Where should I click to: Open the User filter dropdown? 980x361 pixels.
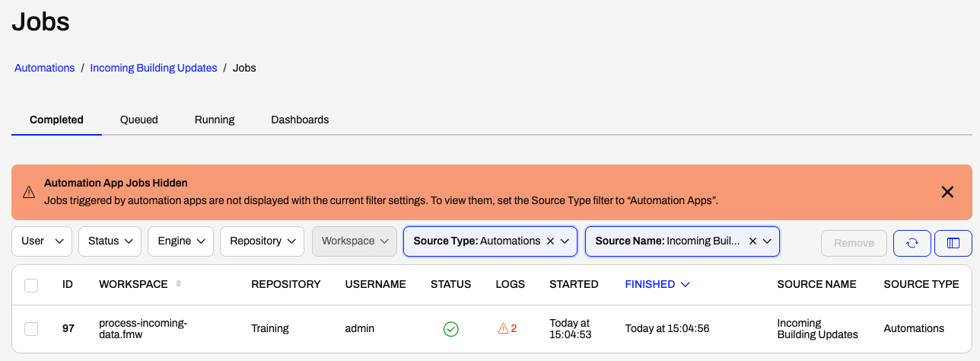coord(42,241)
